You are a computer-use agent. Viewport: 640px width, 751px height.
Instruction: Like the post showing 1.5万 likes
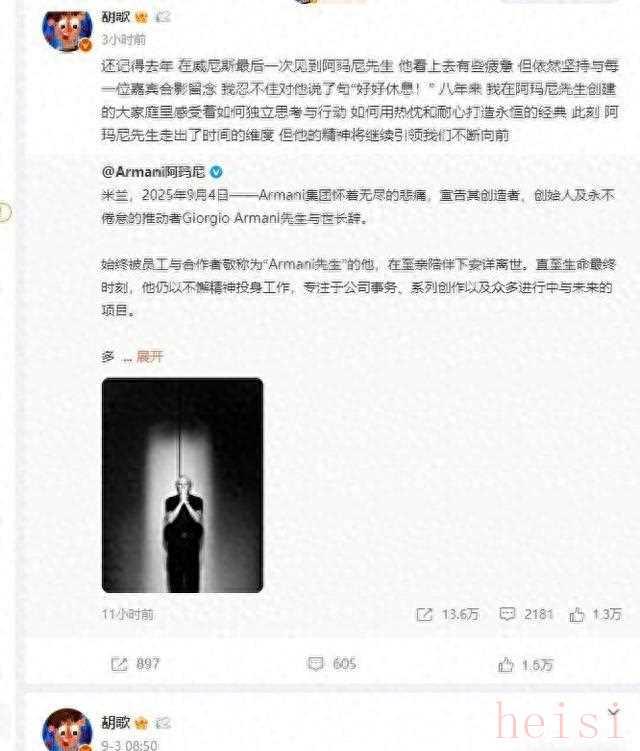[x=505, y=664]
